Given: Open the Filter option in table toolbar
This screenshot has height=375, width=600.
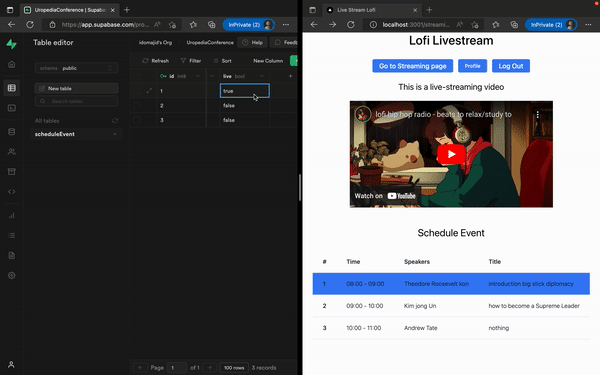Looking at the screenshot, I should point(191,61).
